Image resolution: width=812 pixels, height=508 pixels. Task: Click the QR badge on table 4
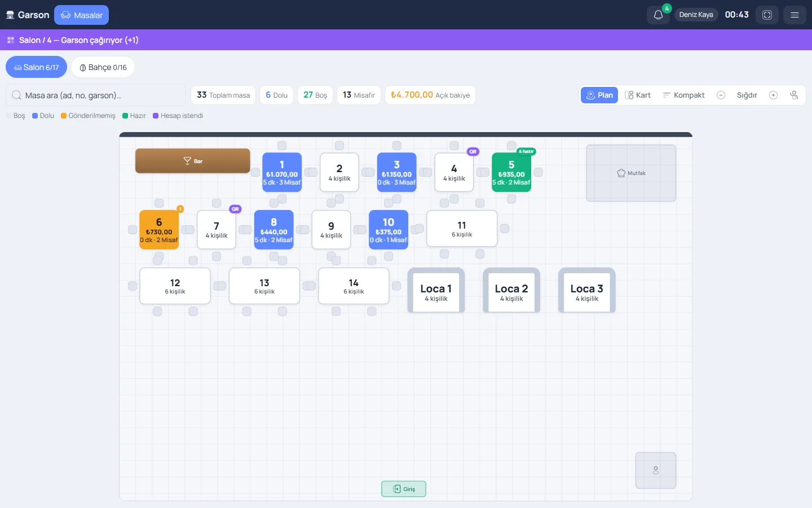[x=473, y=151]
